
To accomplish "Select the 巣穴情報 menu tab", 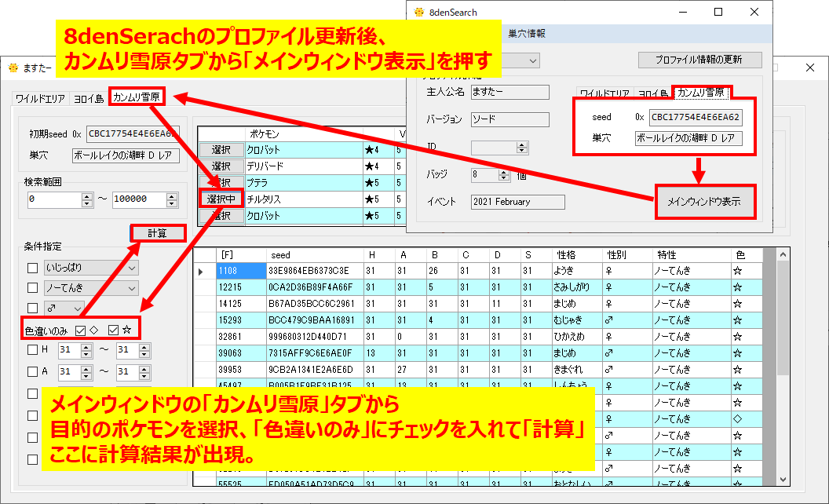I will 527,34.
